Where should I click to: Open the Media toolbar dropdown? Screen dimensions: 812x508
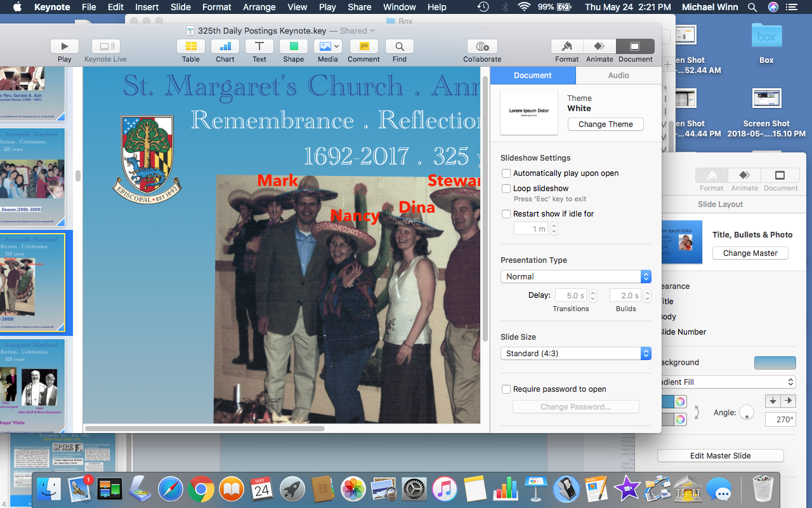click(328, 46)
